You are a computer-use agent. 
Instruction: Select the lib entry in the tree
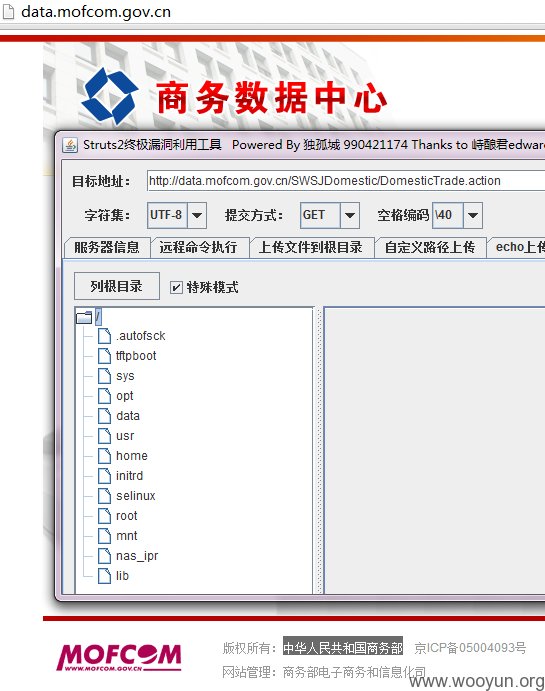pos(122,576)
